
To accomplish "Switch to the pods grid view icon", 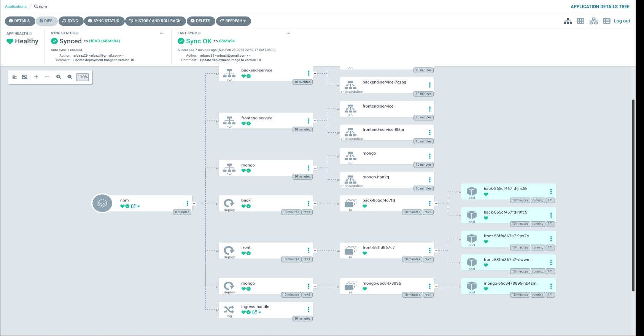I will (x=580, y=21).
